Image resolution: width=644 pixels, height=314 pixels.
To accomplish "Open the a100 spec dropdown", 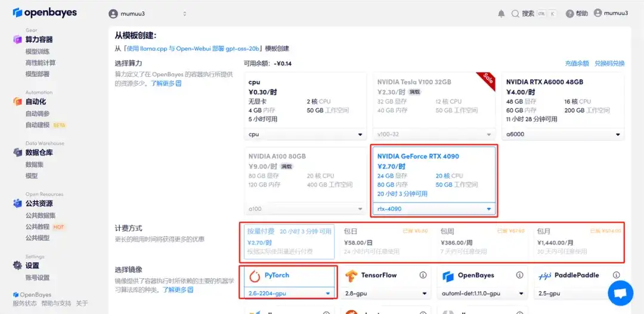I will coord(305,209).
